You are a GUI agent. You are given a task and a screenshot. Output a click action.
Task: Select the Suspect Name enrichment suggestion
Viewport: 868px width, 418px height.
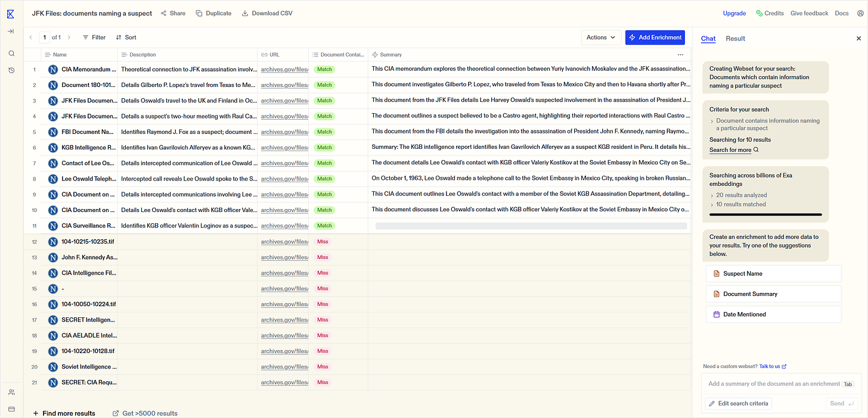pyautogui.click(x=773, y=274)
